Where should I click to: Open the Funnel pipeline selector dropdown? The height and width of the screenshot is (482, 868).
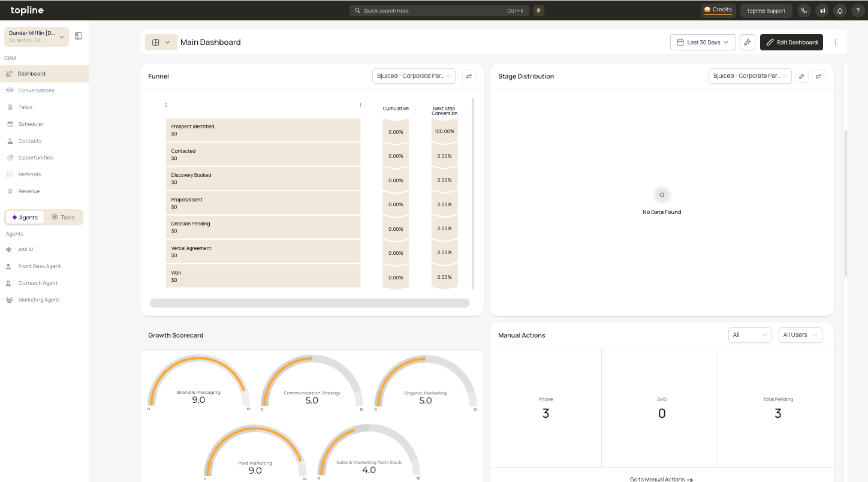click(x=414, y=76)
